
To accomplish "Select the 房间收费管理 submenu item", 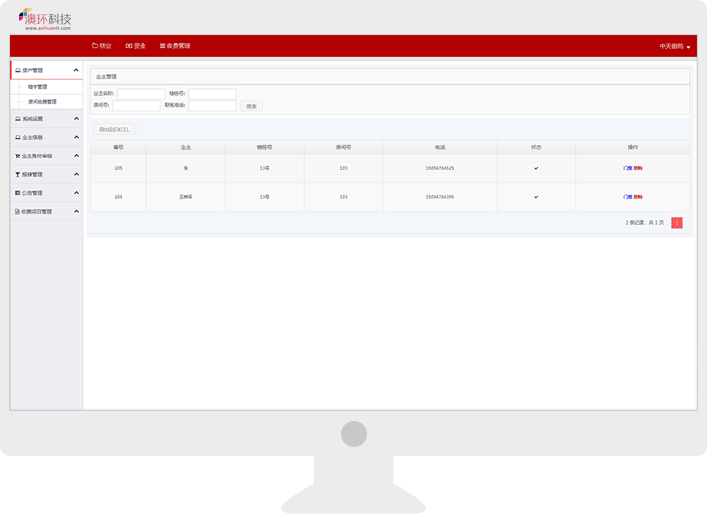I will 42,102.
